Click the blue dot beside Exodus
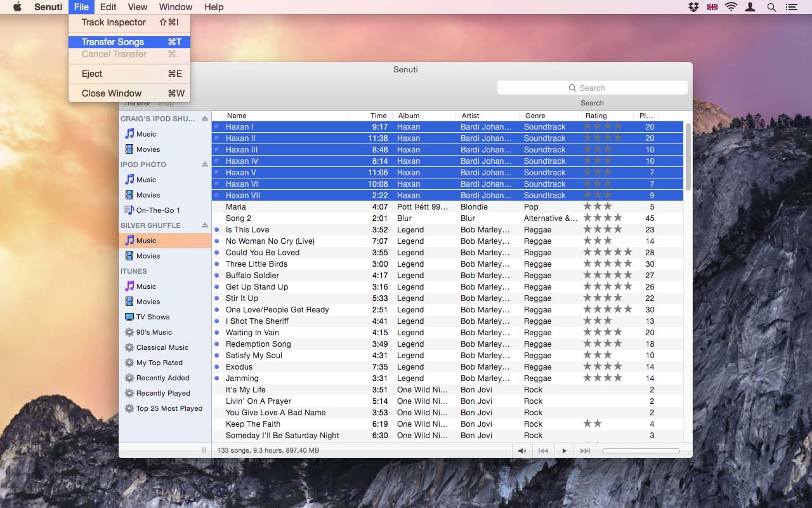Viewport: 812px width, 508px height. pyautogui.click(x=217, y=367)
